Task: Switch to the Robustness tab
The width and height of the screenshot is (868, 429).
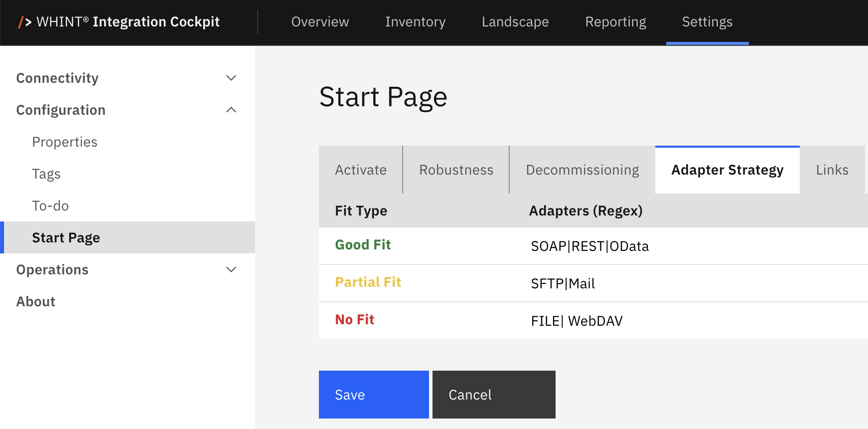Action: click(456, 170)
